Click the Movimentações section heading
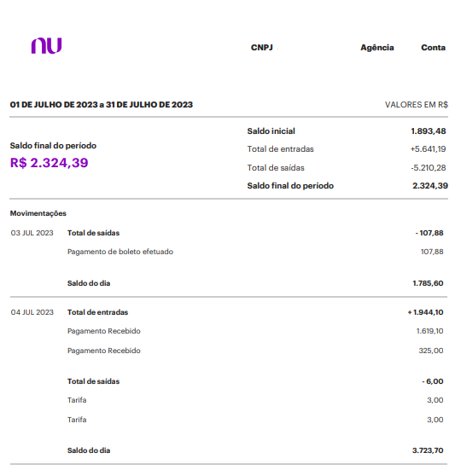This screenshot has width=461, height=476. pyautogui.click(x=38, y=213)
